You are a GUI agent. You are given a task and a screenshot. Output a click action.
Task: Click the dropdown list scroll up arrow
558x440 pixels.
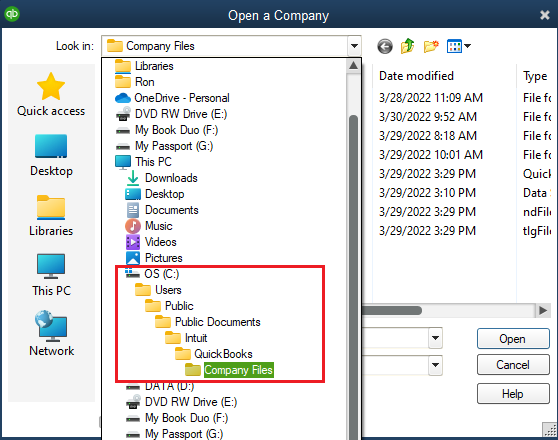(x=353, y=66)
